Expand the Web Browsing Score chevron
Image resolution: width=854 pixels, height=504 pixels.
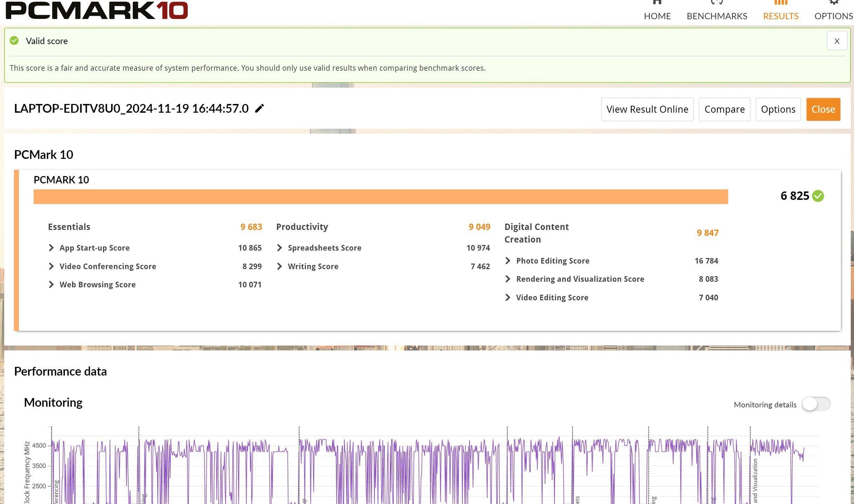pos(51,285)
